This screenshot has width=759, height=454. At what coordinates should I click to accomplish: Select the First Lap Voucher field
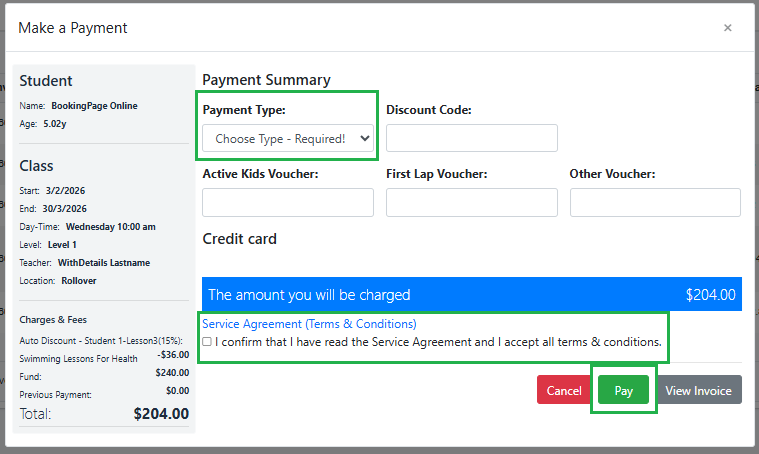coord(471,202)
